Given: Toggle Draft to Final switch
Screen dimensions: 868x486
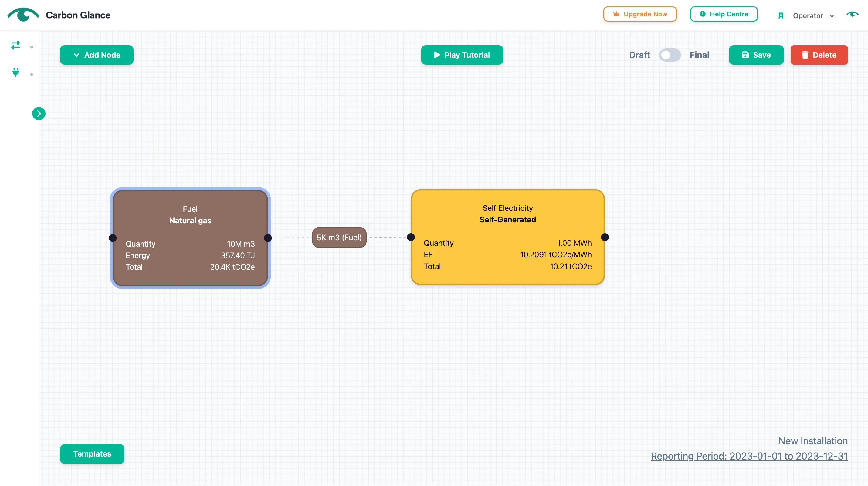Looking at the screenshot, I should click(x=670, y=55).
